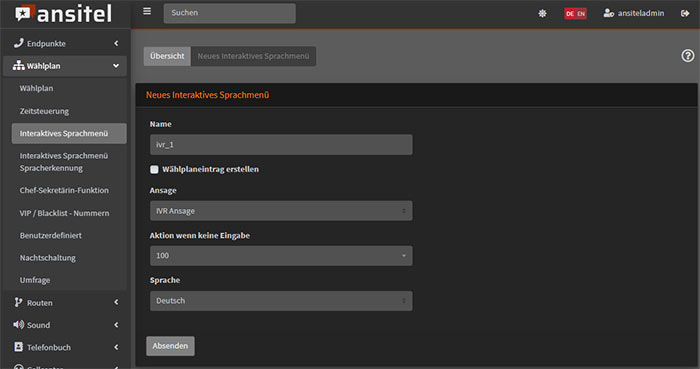
Task: Click the Name field containing ivr_1
Action: (281, 145)
